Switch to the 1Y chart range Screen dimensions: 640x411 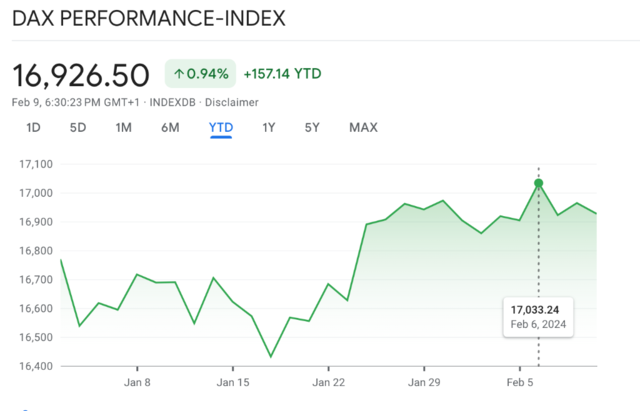[x=268, y=128]
